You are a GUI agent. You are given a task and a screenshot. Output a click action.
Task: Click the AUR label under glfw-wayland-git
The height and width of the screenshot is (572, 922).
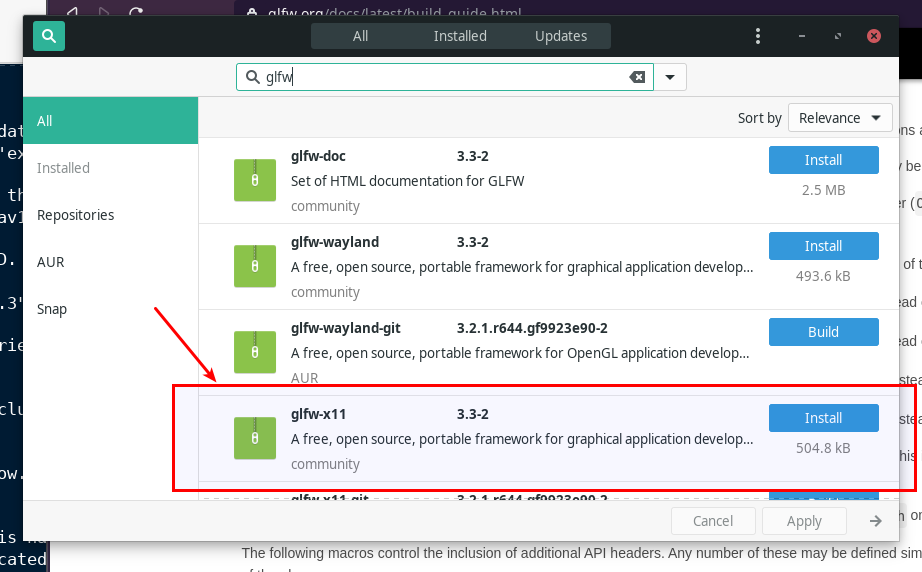click(x=305, y=378)
